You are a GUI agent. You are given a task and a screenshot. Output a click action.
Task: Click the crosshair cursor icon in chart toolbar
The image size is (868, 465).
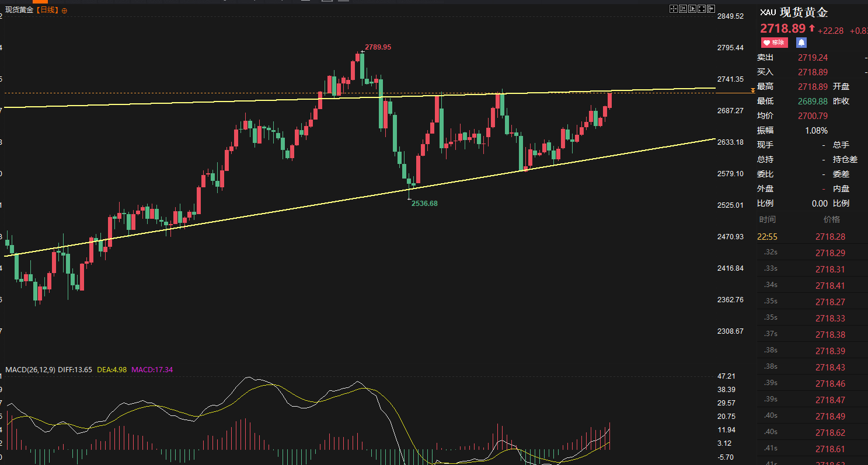[x=673, y=9]
